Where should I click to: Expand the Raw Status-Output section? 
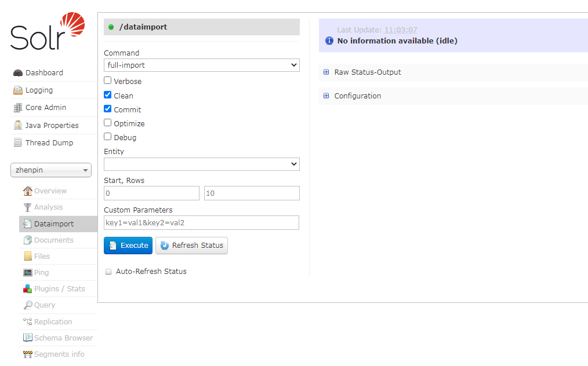(x=326, y=72)
